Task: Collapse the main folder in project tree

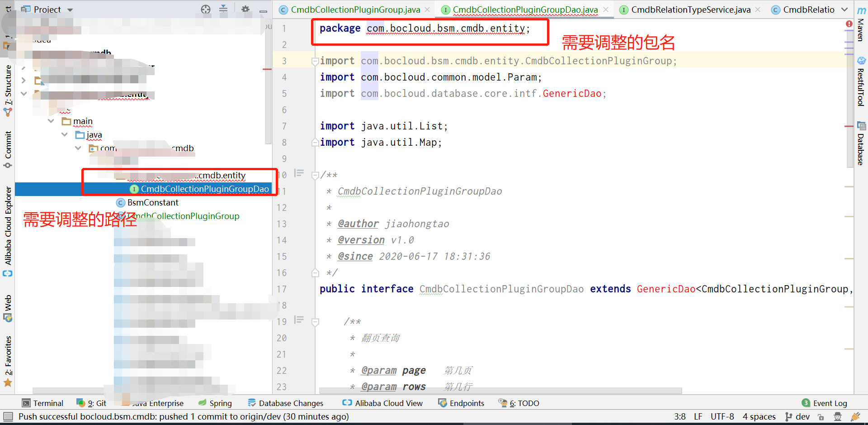Action: [x=51, y=121]
